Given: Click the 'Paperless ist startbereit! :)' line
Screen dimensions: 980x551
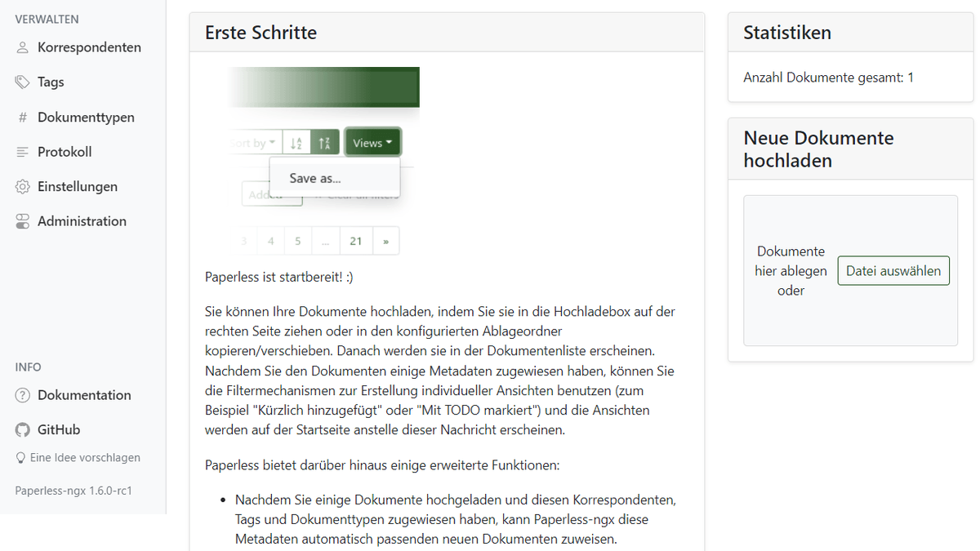Looking at the screenshot, I should pos(279,277).
